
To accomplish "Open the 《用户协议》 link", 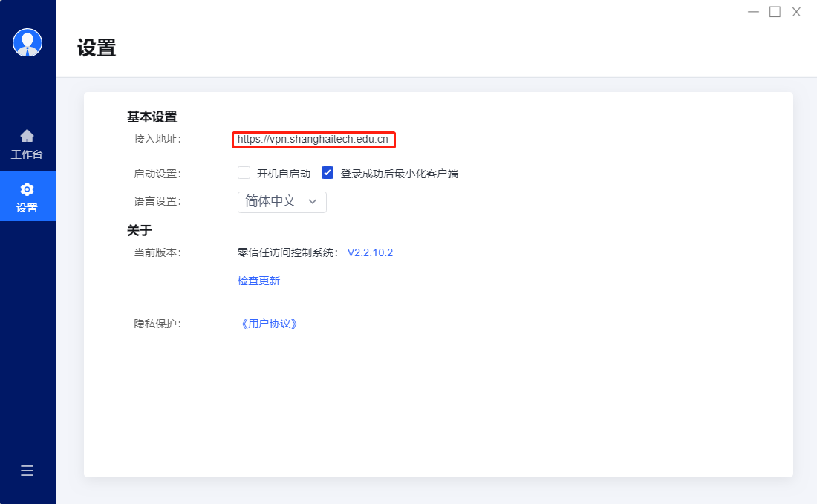I will (x=268, y=324).
